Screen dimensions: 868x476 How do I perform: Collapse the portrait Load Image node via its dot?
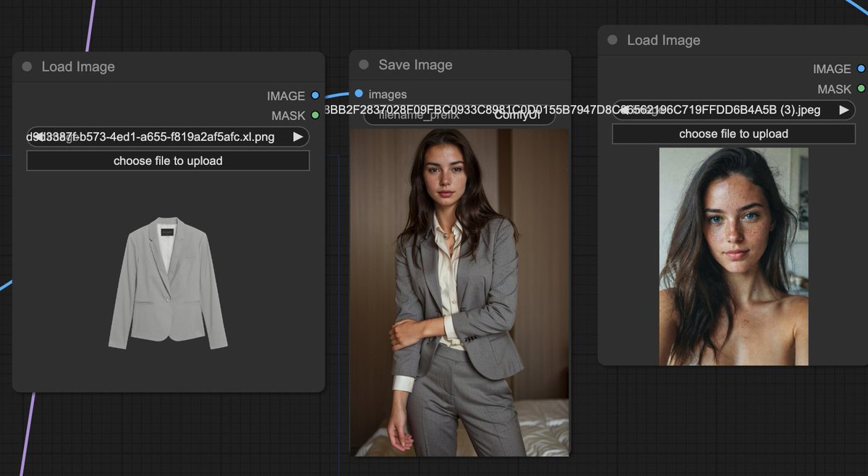[613, 40]
